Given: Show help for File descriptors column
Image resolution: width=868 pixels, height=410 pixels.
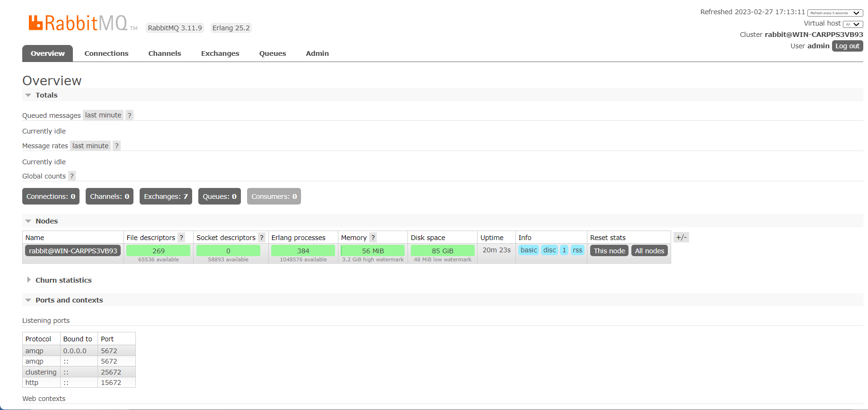Looking at the screenshot, I should 181,238.
